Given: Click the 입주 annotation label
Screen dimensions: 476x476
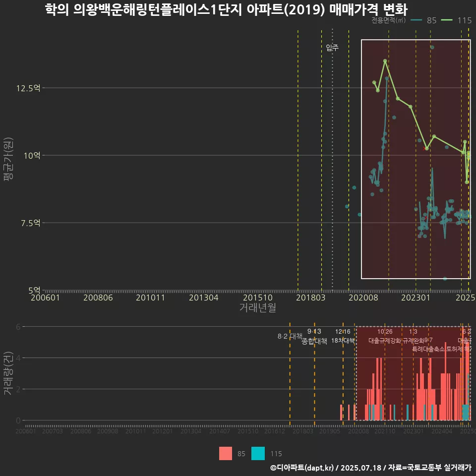Looking at the screenshot, I should tap(332, 48).
